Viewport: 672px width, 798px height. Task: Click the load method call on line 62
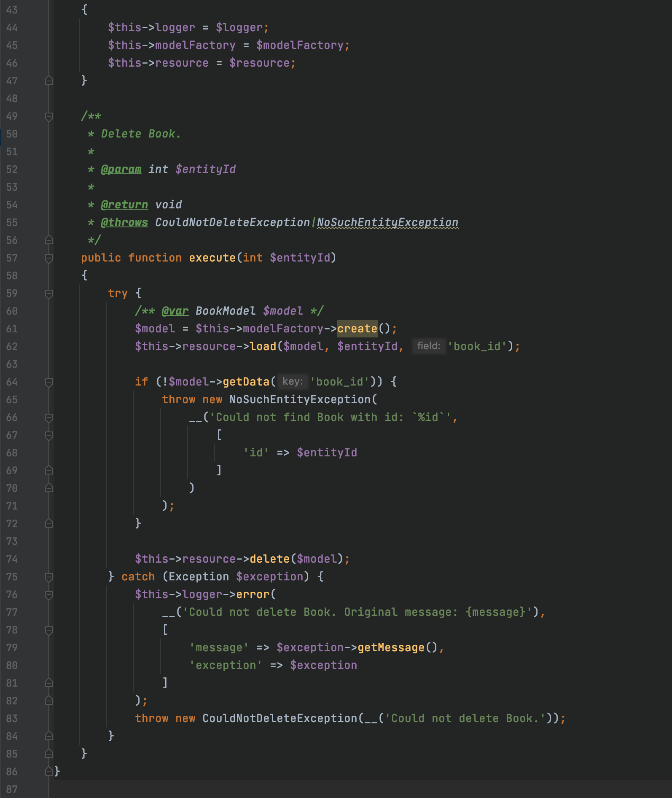[x=263, y=346]
